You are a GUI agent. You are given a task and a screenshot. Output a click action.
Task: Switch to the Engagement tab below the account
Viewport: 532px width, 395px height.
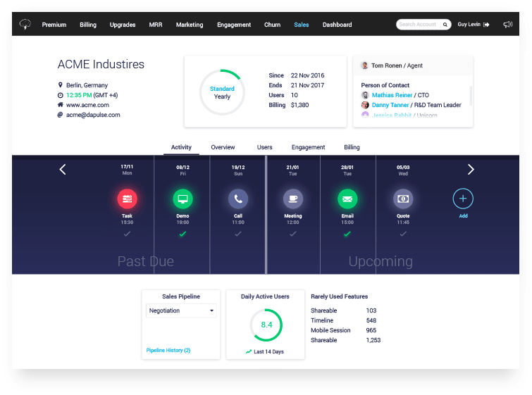point(308,147)
